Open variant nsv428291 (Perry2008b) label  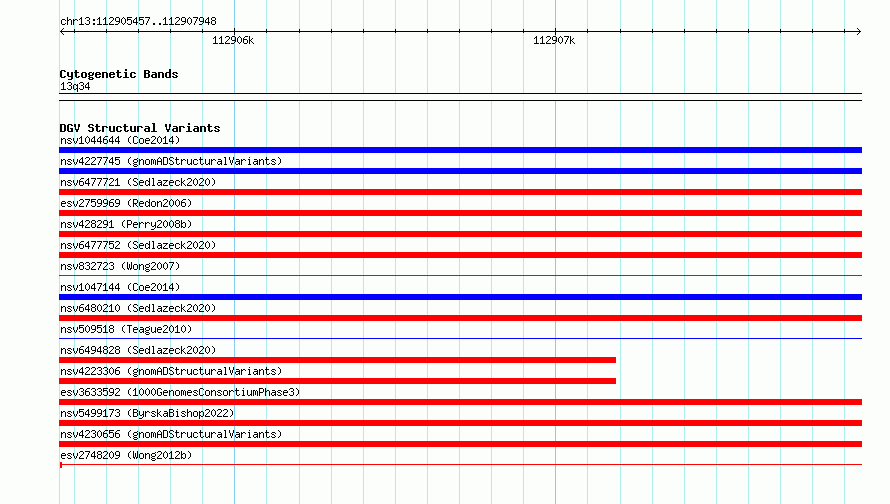coord(126,224)
